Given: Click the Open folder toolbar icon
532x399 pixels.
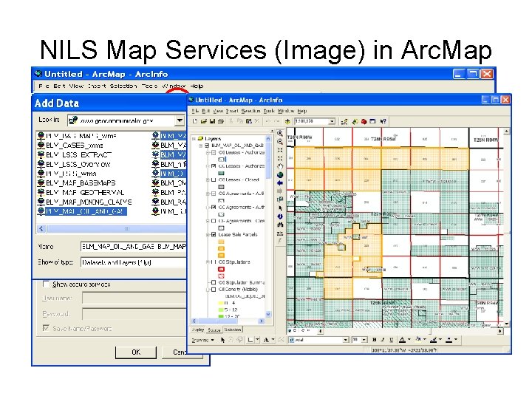Looking at the screenshot, I should tap(204, 121).
